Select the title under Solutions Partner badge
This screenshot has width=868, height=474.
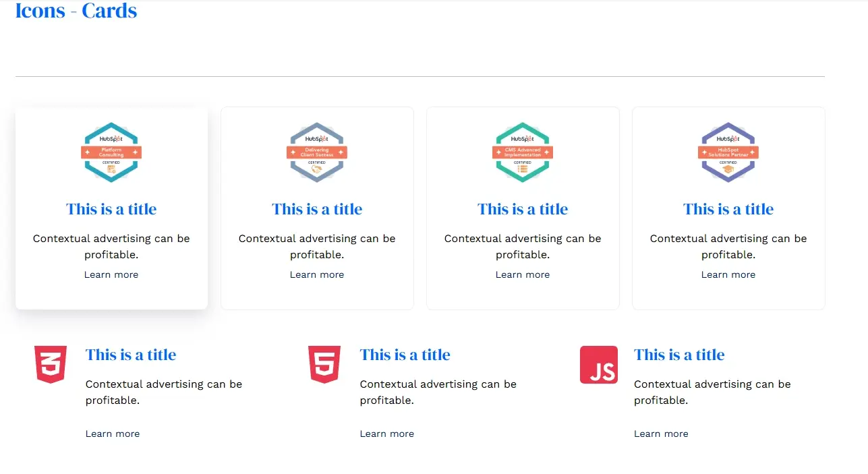tap(728, 209)
